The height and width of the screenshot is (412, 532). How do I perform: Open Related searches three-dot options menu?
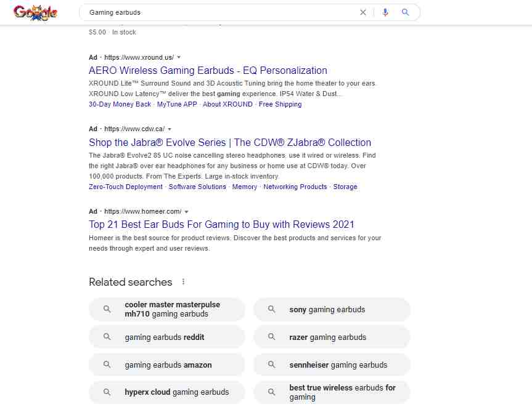click(x=183, y=281)
